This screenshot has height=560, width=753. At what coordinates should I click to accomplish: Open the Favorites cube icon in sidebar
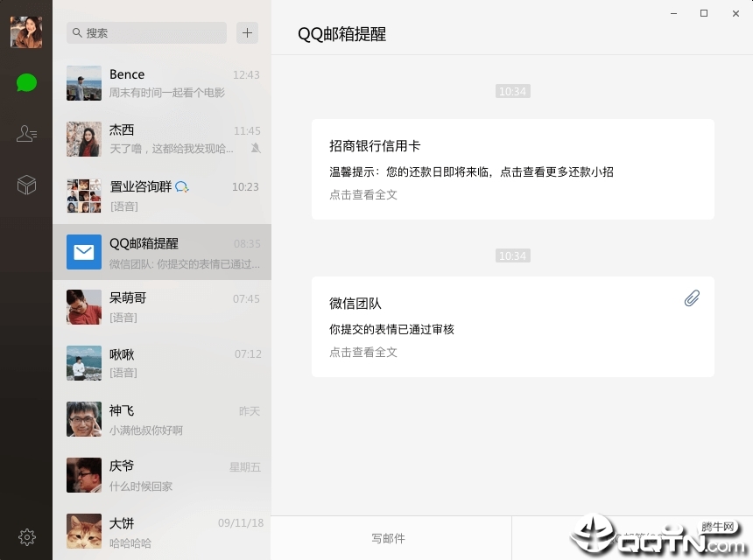click(26, 185)
